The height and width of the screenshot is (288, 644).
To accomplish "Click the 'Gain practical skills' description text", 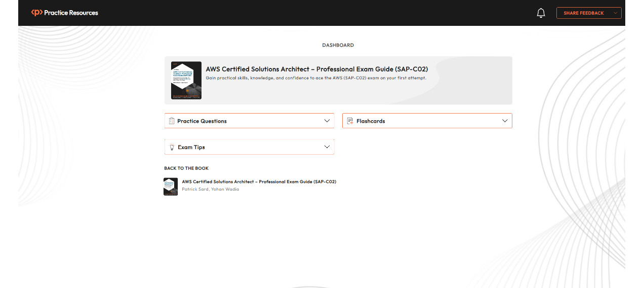I will 316,78.
